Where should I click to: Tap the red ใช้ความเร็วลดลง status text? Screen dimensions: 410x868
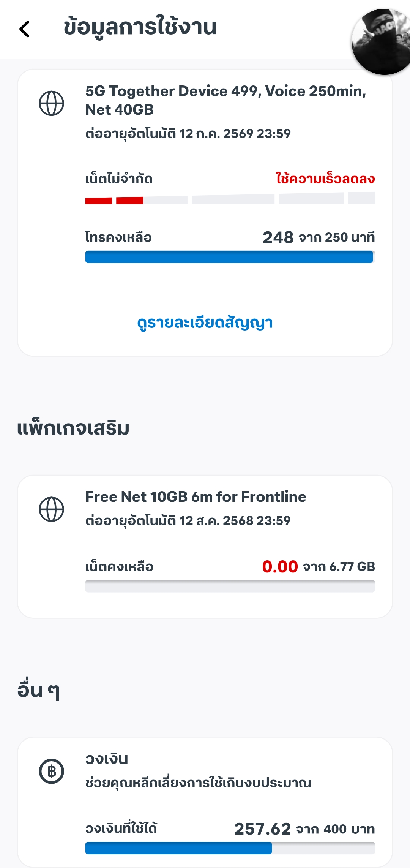pyautogui.click(x=325, y=179)
